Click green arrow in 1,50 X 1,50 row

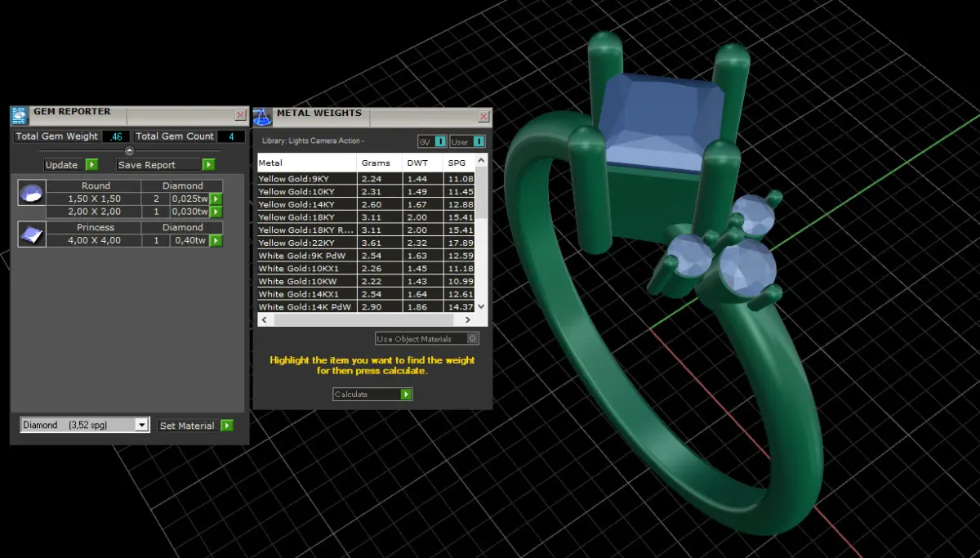coord(216,199)
